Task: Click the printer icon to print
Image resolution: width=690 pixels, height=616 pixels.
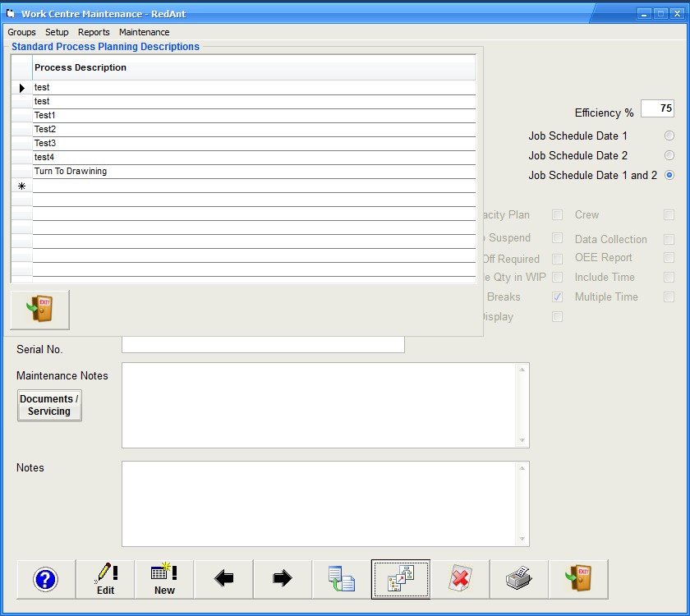Action: (519, 579)
